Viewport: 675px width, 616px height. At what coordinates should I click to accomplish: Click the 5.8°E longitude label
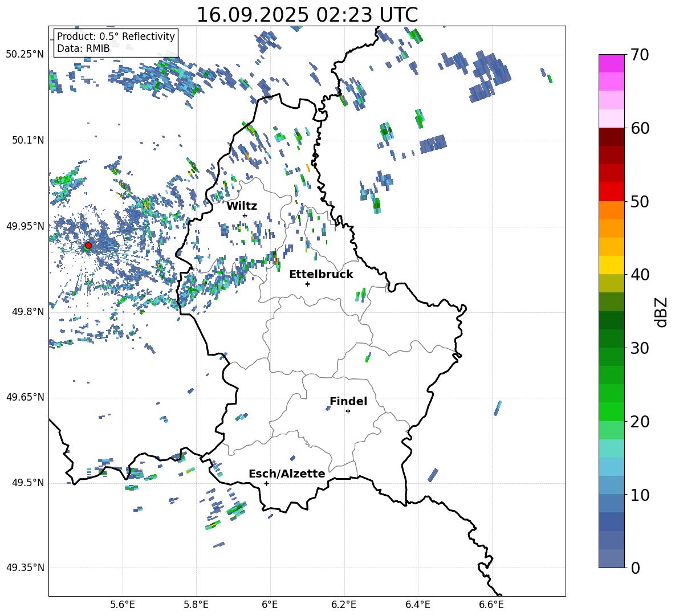196,605
